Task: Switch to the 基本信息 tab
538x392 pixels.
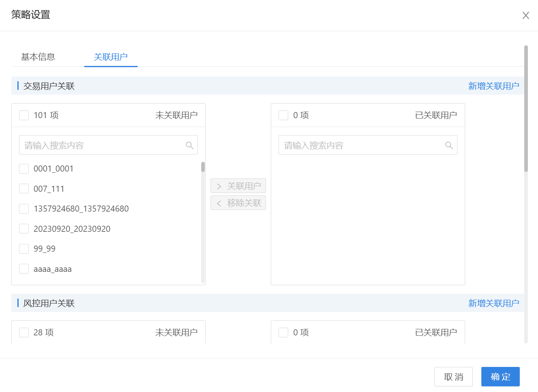Action: pos(38,57)
